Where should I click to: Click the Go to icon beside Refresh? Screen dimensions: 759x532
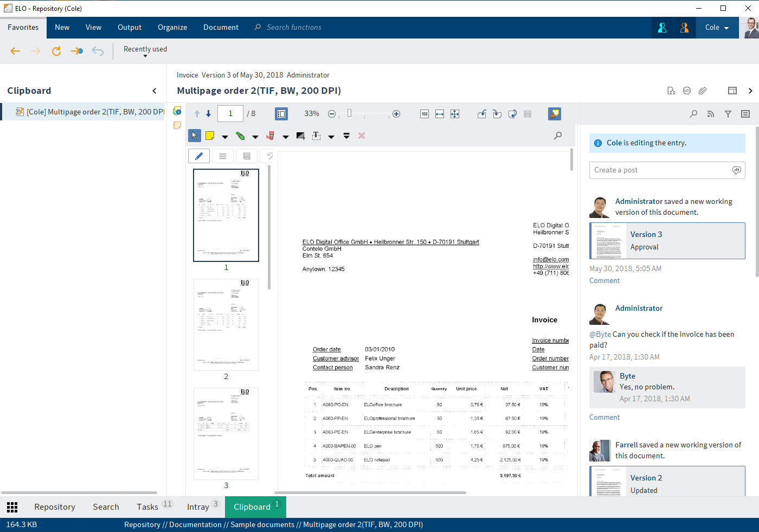tap(77, 51)
